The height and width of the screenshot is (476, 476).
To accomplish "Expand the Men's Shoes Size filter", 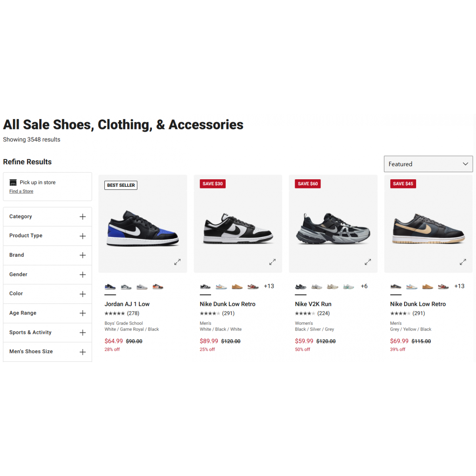I will click(x=83, y=352).
